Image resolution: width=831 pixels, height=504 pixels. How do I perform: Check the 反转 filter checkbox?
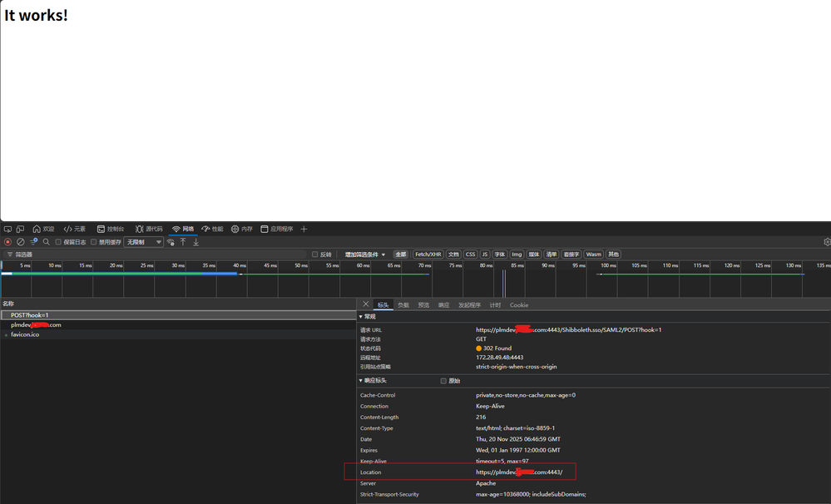click(x=315, y=254)
